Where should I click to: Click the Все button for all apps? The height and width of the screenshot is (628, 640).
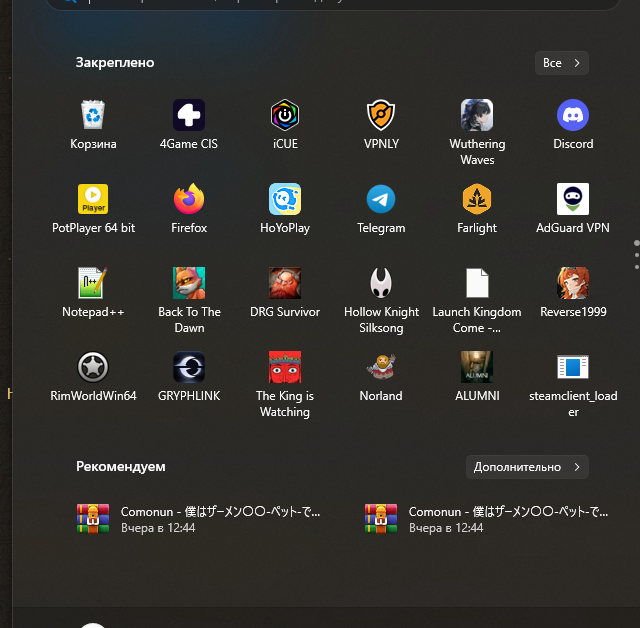[x=562, y=63]
